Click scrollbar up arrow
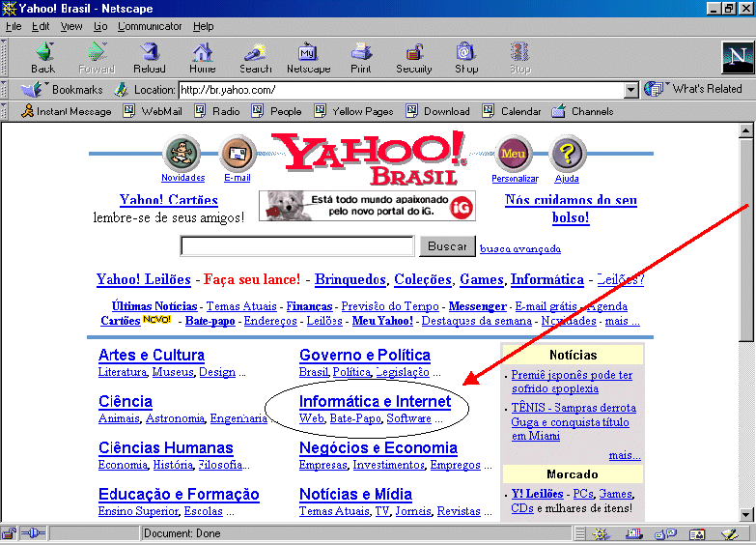Screen dimensions: 756x545 pos(746,130)
